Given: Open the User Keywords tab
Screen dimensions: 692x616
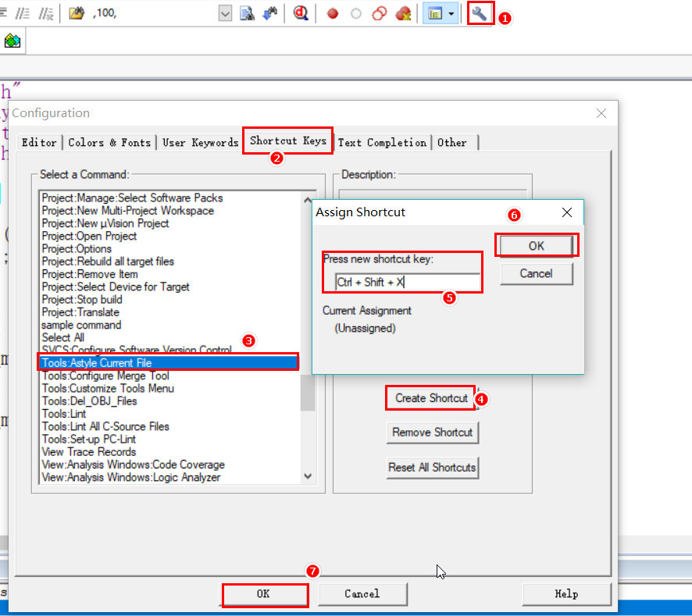Looking at the screenshot, I should coord(201,143).
